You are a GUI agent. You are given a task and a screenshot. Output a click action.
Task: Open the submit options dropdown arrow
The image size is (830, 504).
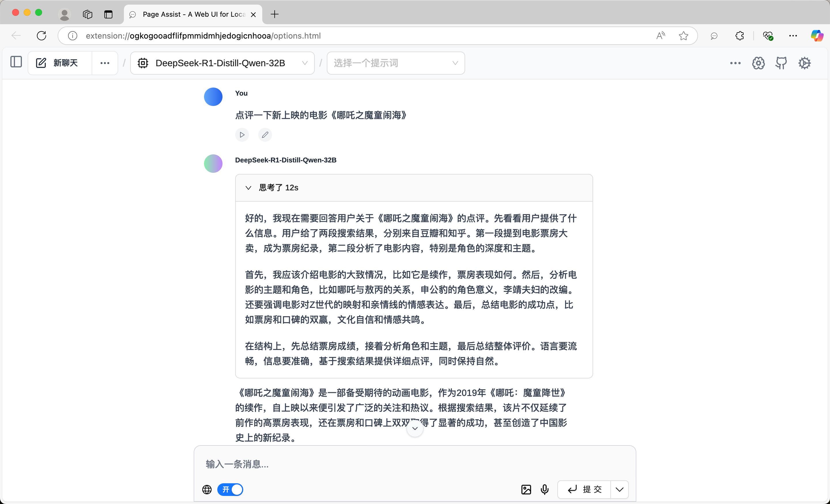619,490
